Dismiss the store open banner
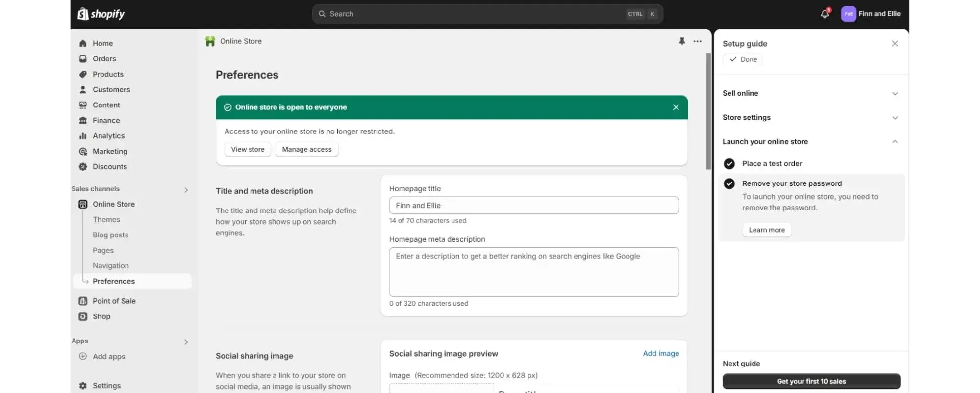This screenshot has width=980, height=393. [x=676, y=107]
